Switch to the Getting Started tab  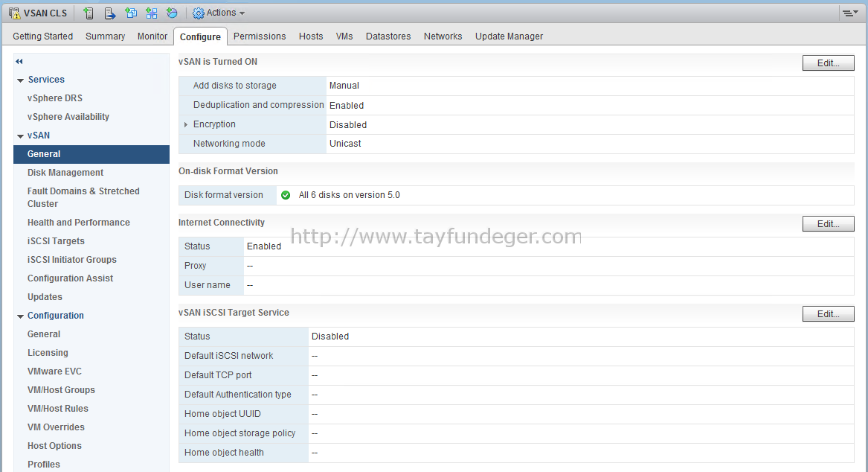[42, 36]
